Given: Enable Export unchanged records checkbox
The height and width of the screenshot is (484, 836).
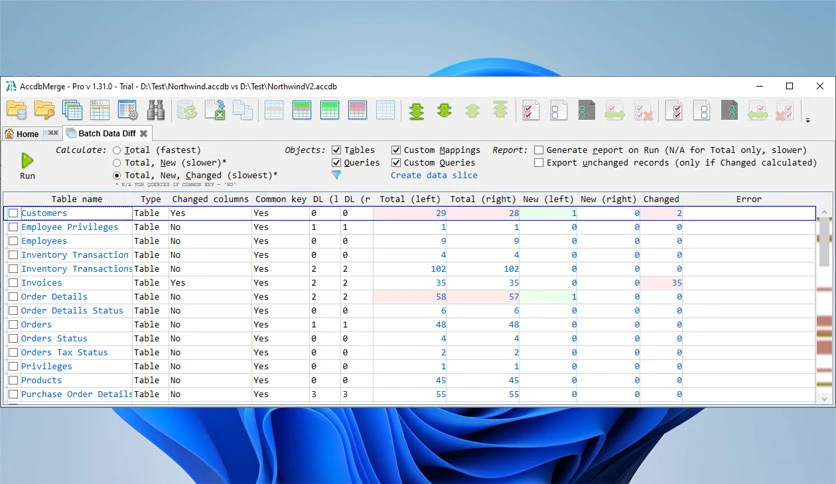Looking at the screenshot, I should coord(539,163).
